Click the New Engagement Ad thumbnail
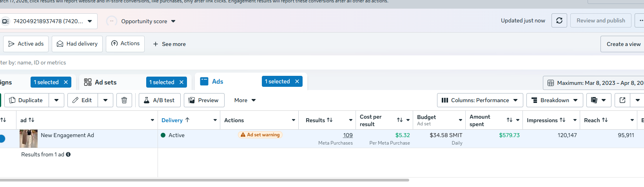Image resolution: width=644 pixels, height=187 pixels. tap(29, 139)
